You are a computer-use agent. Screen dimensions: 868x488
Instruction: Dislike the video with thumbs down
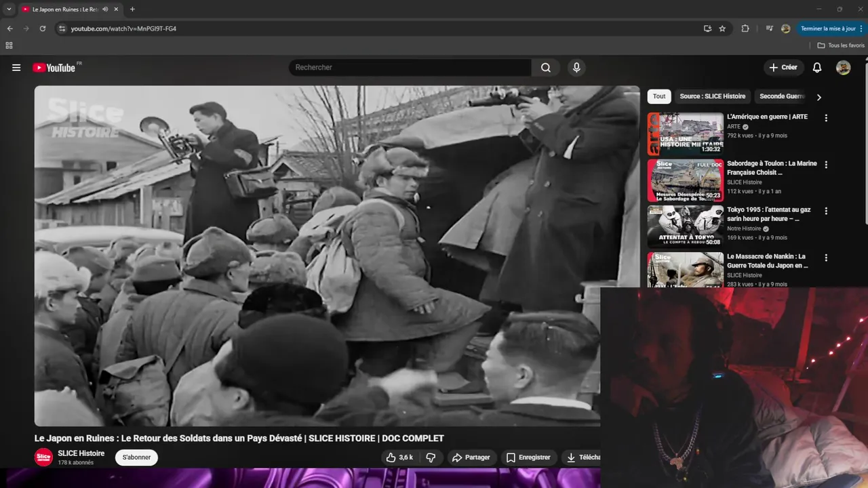point(431,457)
